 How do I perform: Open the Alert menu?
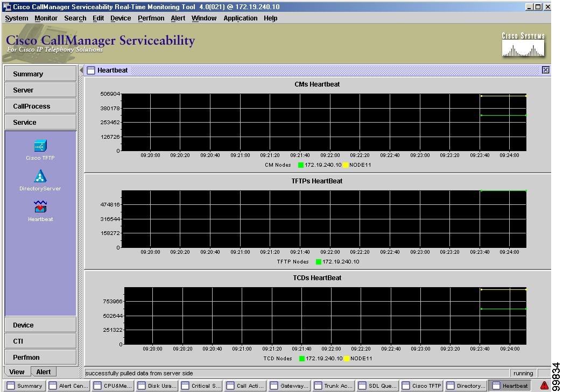(x=178, y=18)
